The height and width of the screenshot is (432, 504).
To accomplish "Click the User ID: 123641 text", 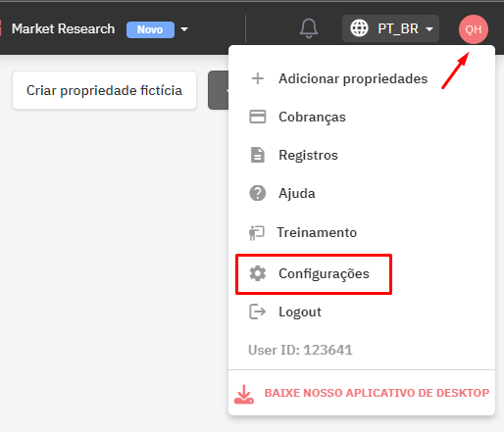I will click(300, 350).
